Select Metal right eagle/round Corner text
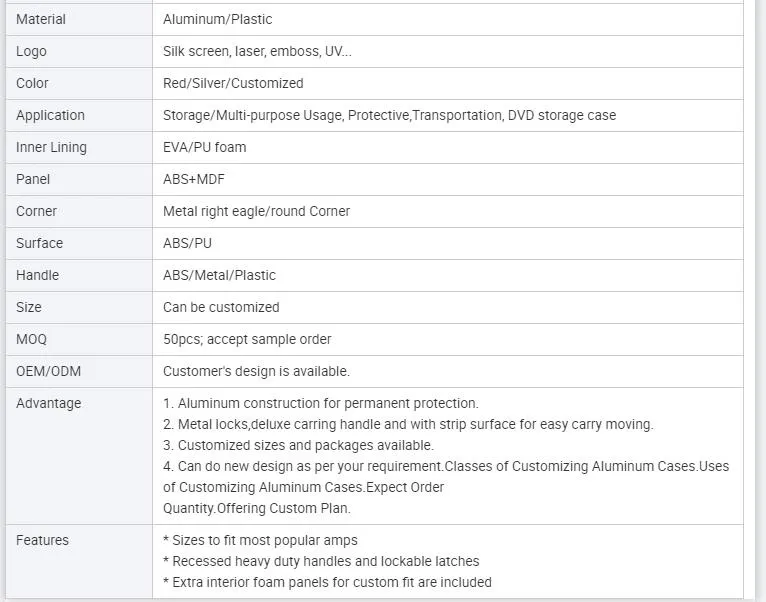 (256, 211)
